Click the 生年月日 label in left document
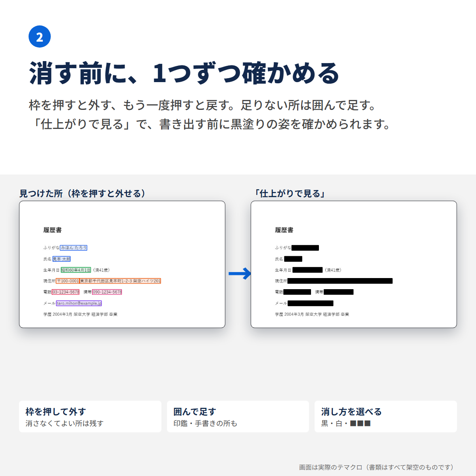Viewport: 476px width, 476px height. (x=52, y=270)
